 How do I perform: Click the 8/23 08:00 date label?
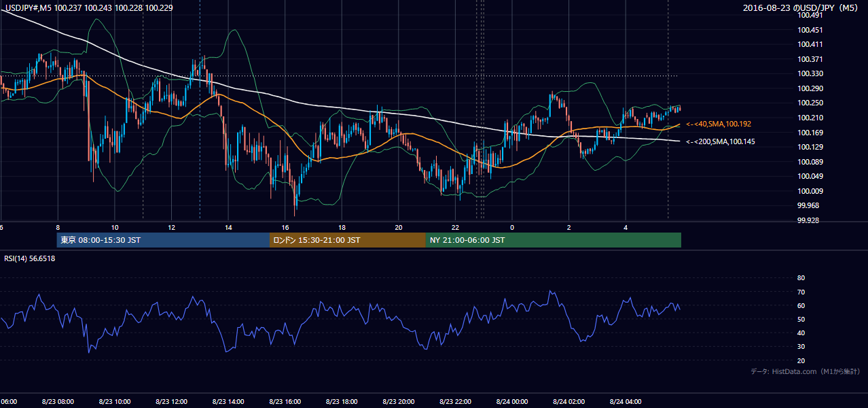[x=58, y=401]
